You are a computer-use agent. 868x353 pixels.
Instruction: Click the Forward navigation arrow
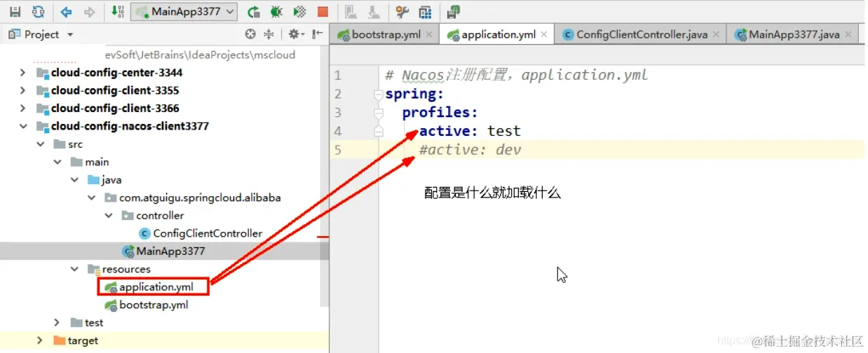[x=89, y=12]
